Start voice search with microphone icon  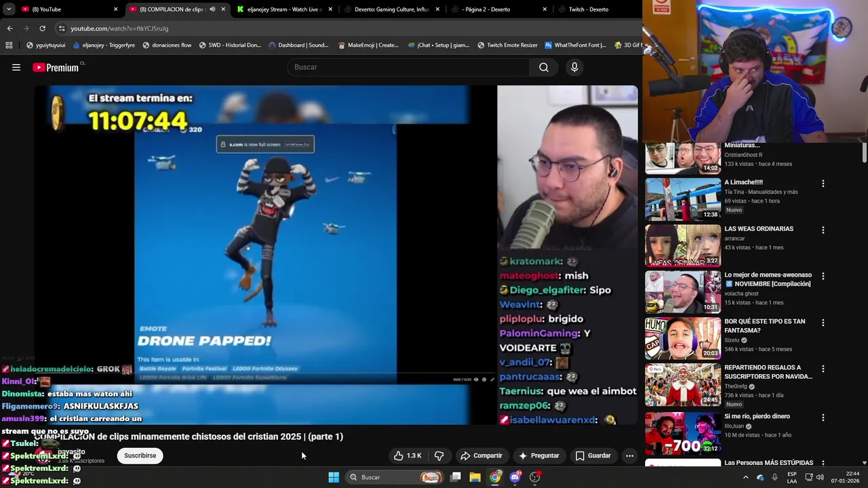[x=574, y=67]
